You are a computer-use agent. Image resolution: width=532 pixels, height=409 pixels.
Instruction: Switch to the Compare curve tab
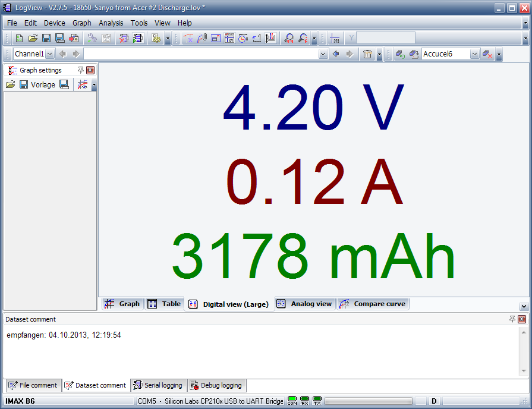click(x=373, y=304)
